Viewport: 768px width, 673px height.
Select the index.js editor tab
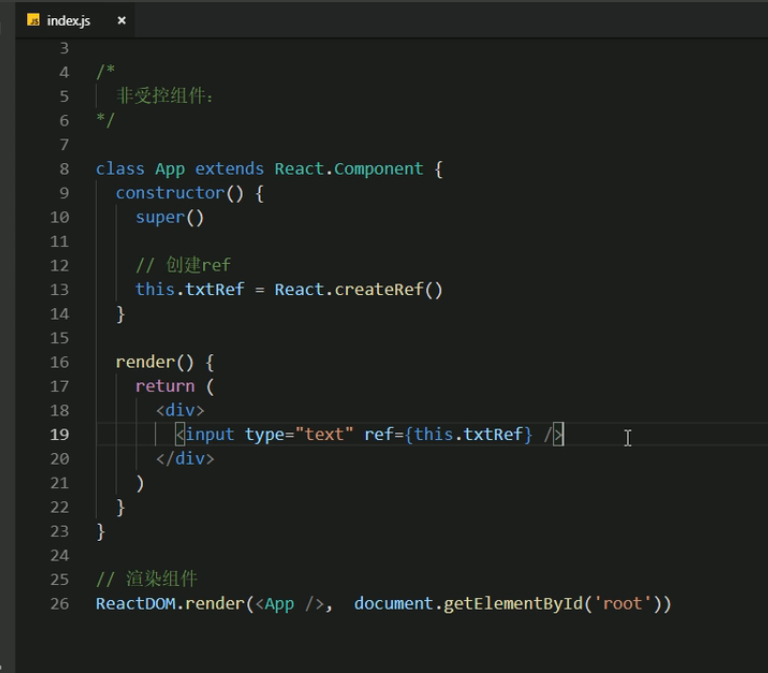click(75, 21)
